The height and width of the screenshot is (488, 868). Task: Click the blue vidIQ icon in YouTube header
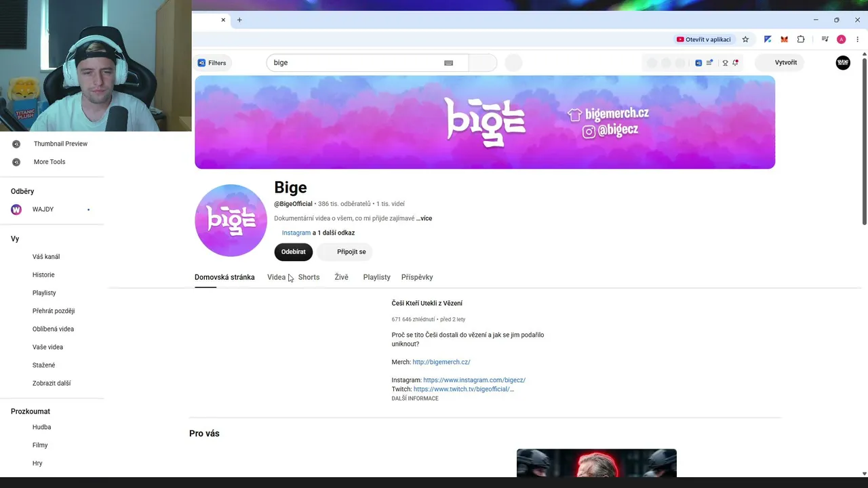pos(698,63)
